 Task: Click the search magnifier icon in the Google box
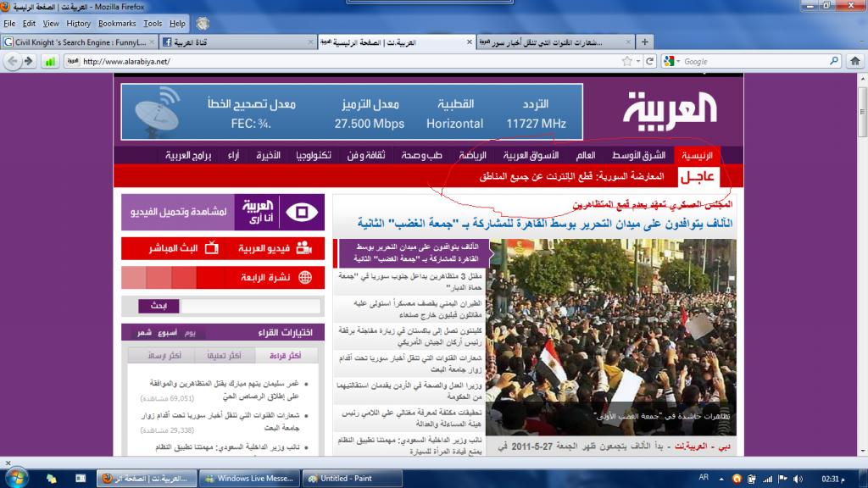832,61
